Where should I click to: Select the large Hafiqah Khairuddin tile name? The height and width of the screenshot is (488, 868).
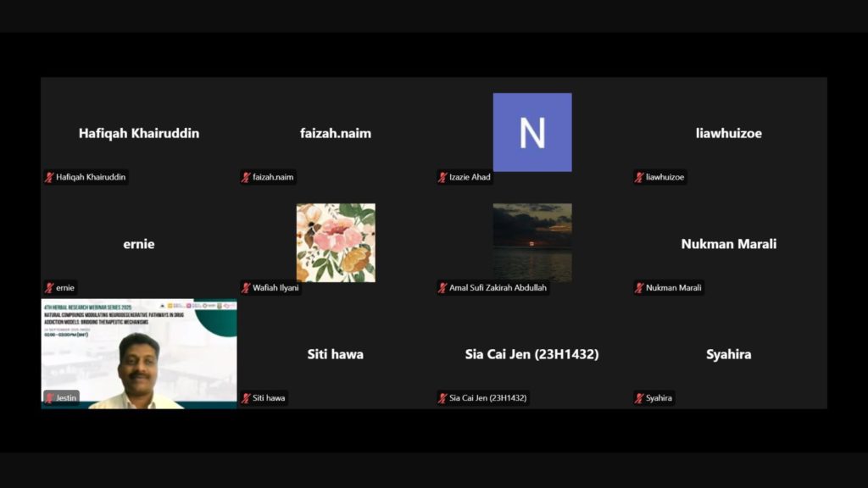[x=139, y=133]
